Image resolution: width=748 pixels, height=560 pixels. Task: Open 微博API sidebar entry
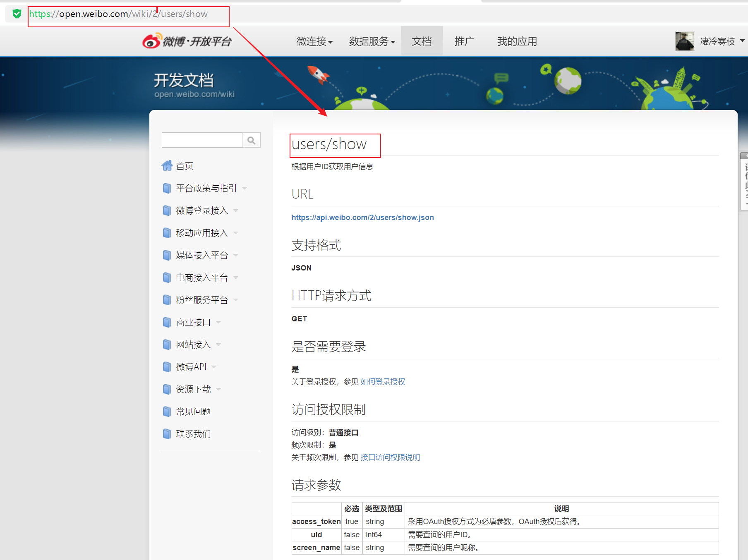(191, 367)
